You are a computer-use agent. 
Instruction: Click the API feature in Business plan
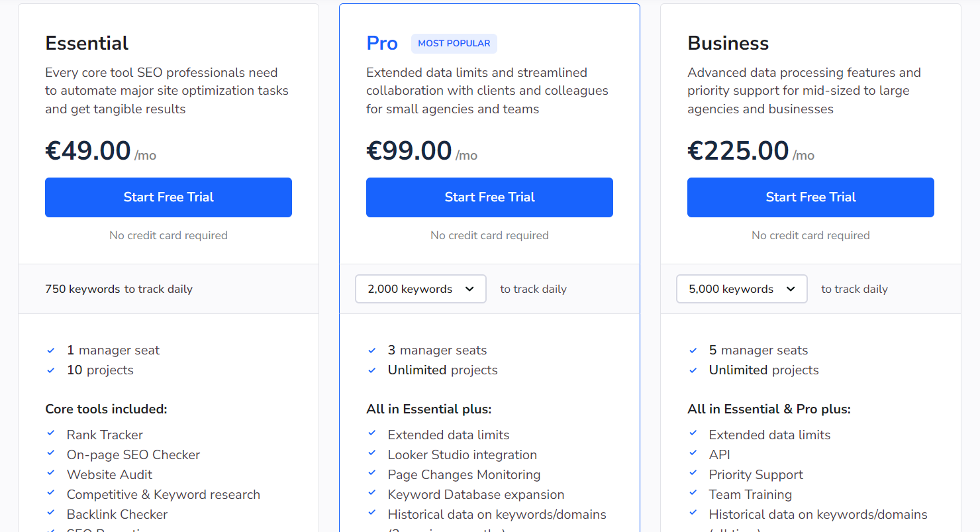719,454
